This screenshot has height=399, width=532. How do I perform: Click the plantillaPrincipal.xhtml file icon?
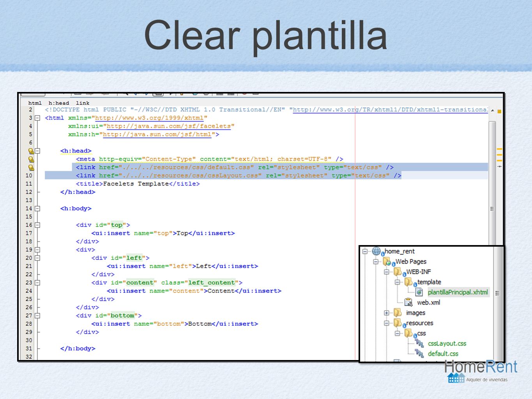point(419,292)
